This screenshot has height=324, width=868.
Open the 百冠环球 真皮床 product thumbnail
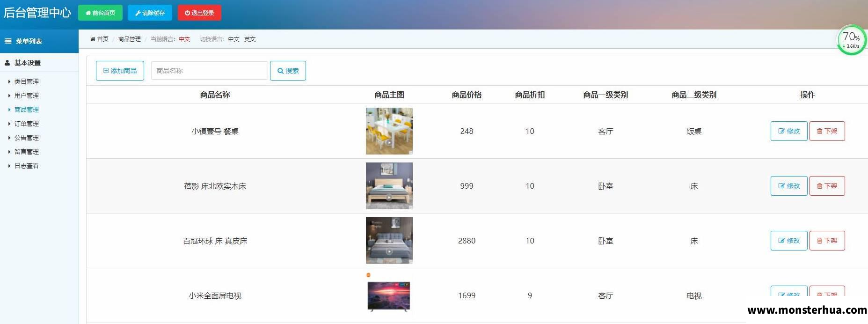(x=389, y=241)
